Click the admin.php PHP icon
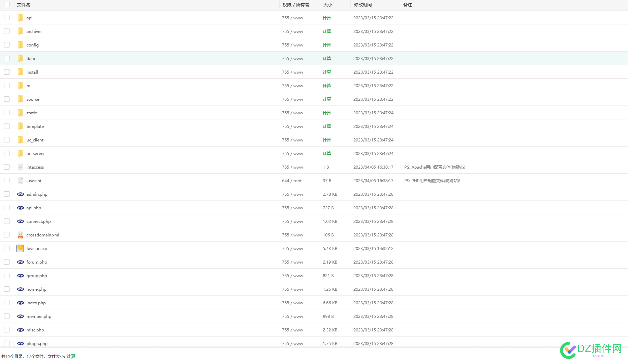 (20, 194)
